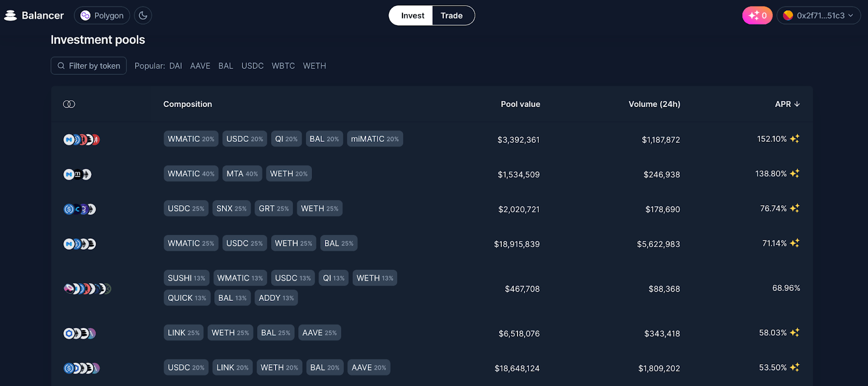Click the Composition column header
This screenshot has width=868, height=386.
(188, 104)
